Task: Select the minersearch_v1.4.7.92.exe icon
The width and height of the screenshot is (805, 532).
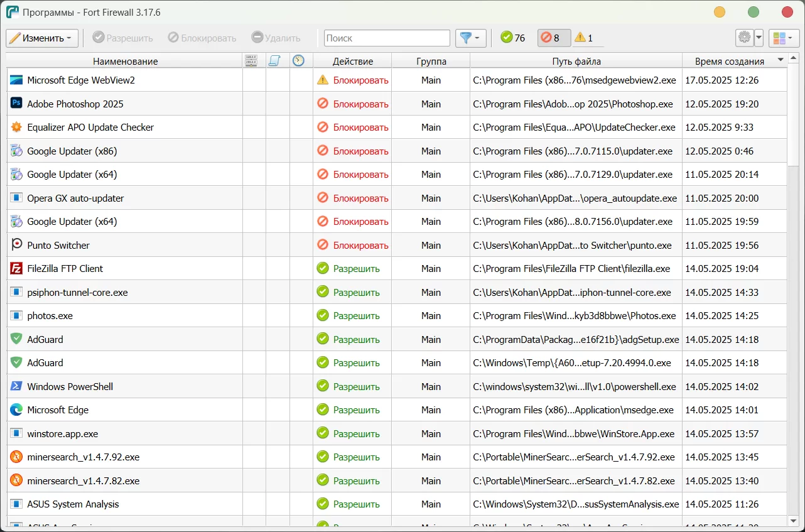Action: (x=16, y=457)
